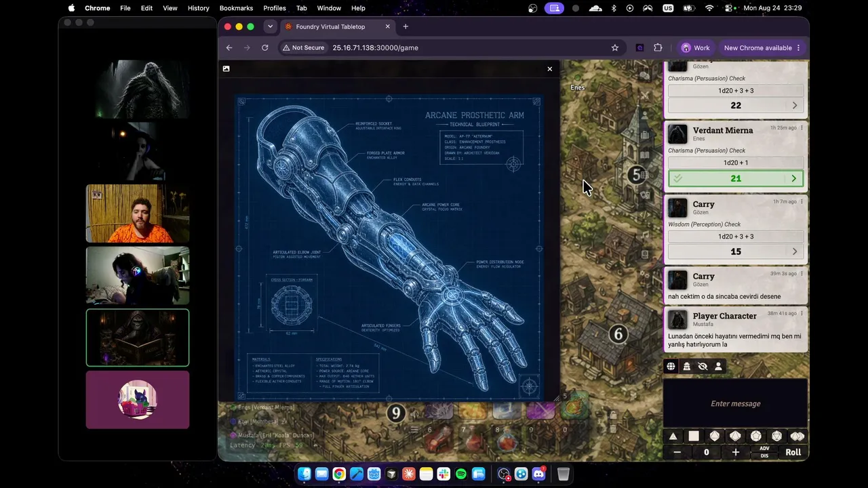Open the Work profile menu
The image size is (868, 488).
(x=696, y=47)
